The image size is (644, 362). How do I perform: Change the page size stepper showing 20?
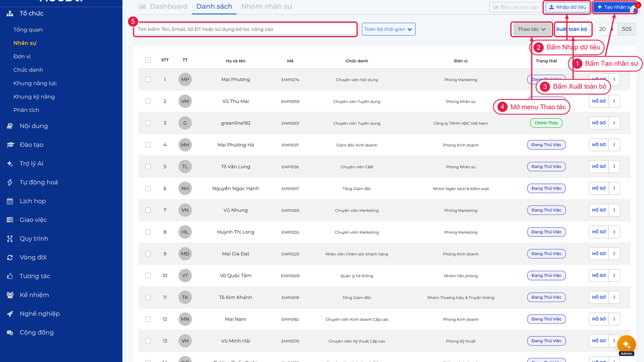coord(605,29)
